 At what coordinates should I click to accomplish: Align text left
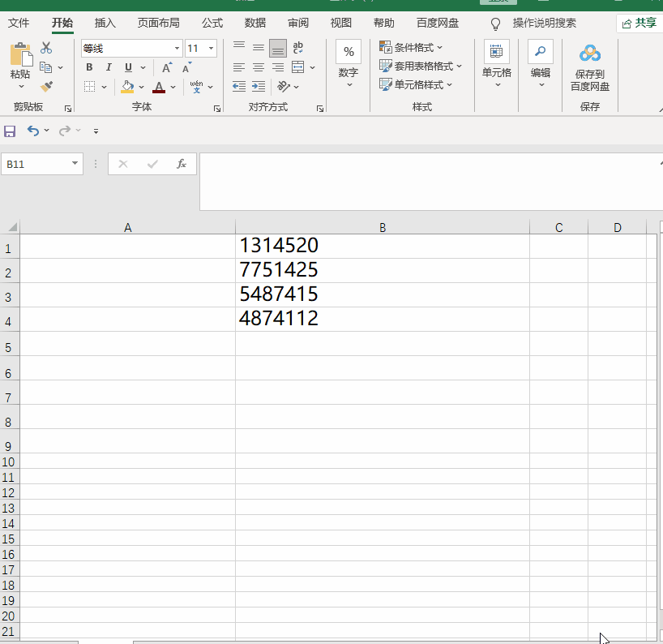pyautogui.click(x=239, y=67)
